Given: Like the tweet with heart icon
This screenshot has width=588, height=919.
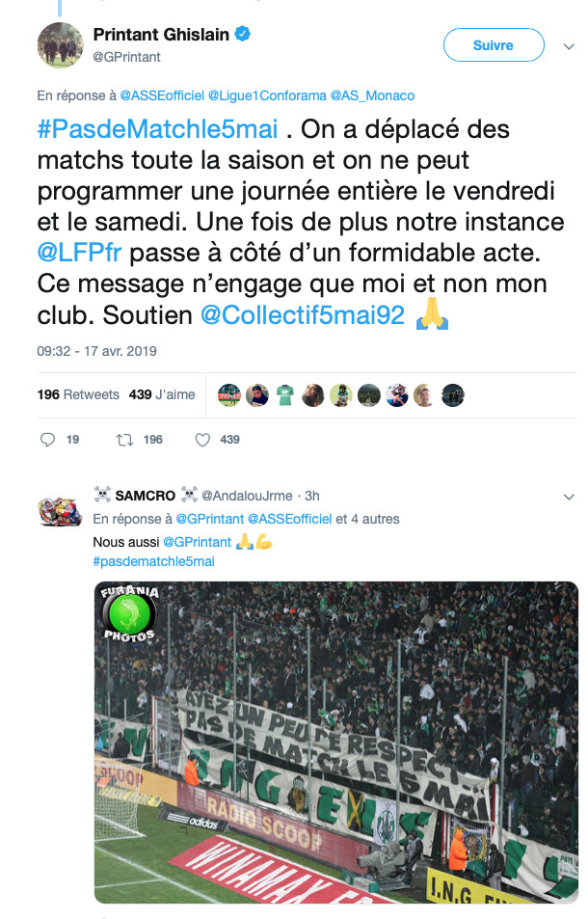Looking at the screenshot, I should tap(202, 440).
